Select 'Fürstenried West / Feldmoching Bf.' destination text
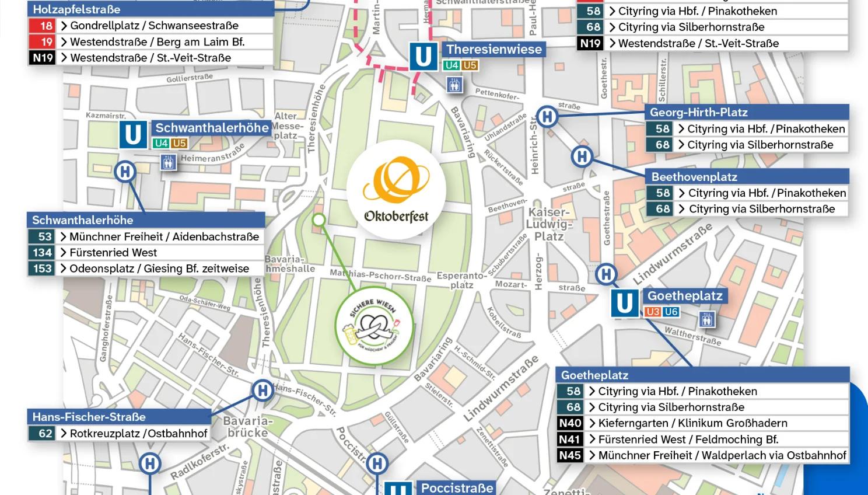The image size is (868, 495). coord(688,440)
